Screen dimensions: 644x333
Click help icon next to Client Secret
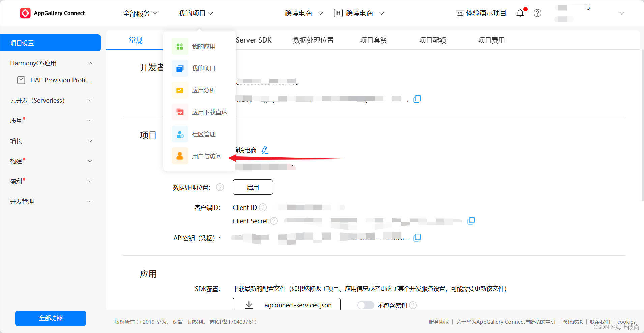tap(274, 221)
